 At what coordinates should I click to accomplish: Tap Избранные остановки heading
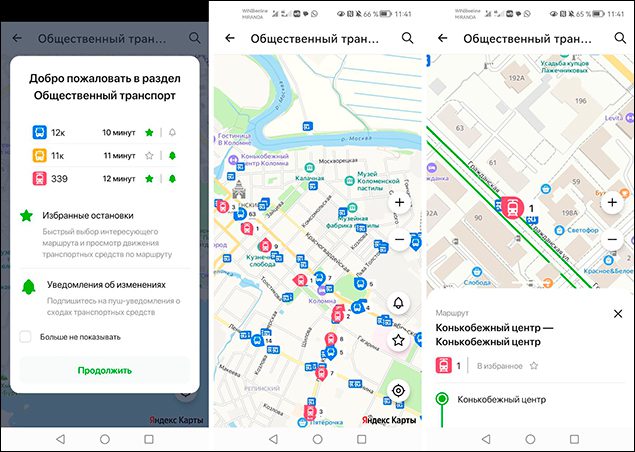(x=88, y=215)
